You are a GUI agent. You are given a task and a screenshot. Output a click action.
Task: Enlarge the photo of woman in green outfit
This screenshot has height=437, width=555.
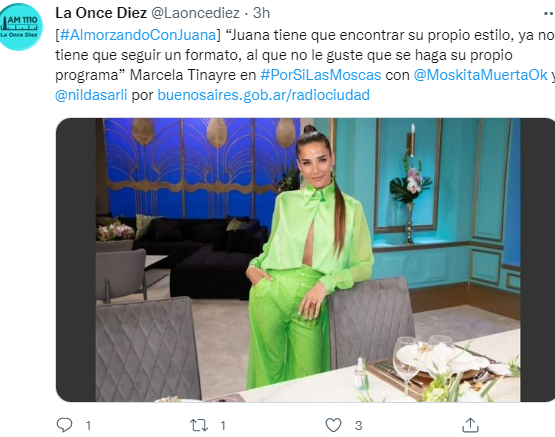[x=305, y=260]
